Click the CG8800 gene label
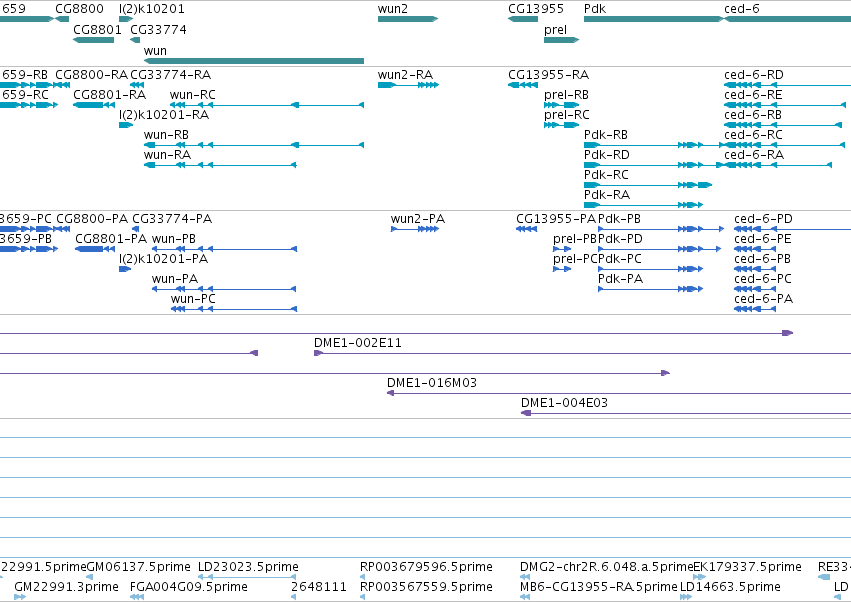This screenshot has height=602, width=851. click(x=79, y=9)
